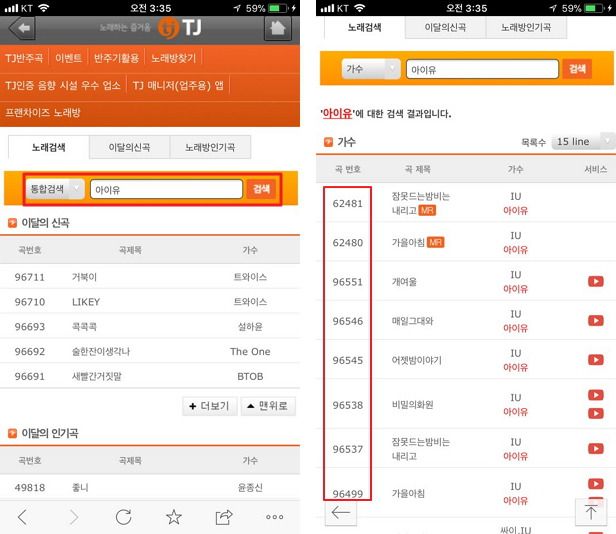Select 이달의신곡 tab on right screen
The height and width of the screenshot is (534, 616).
click(446, 28)
